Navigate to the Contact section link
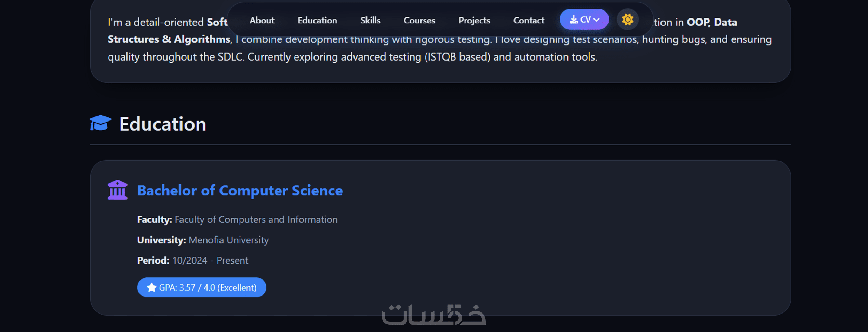The image size is (868, 332). pyautogui.click(x=529, y=20)
